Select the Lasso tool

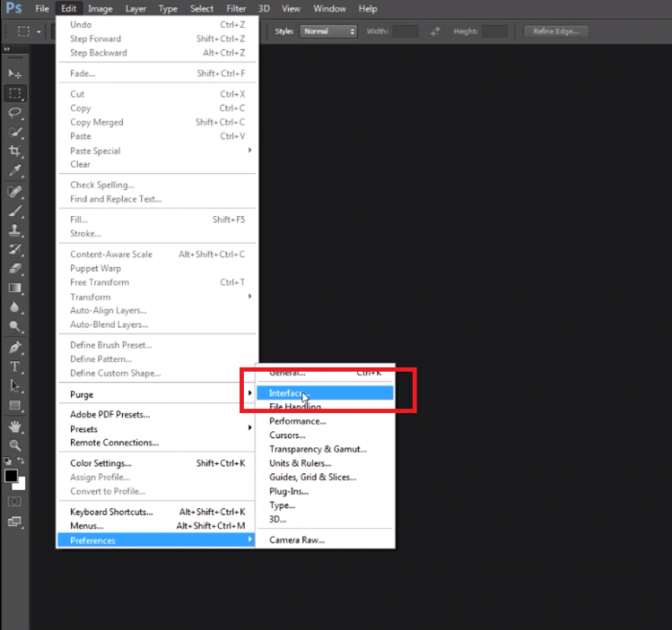[x=14, y=113]
